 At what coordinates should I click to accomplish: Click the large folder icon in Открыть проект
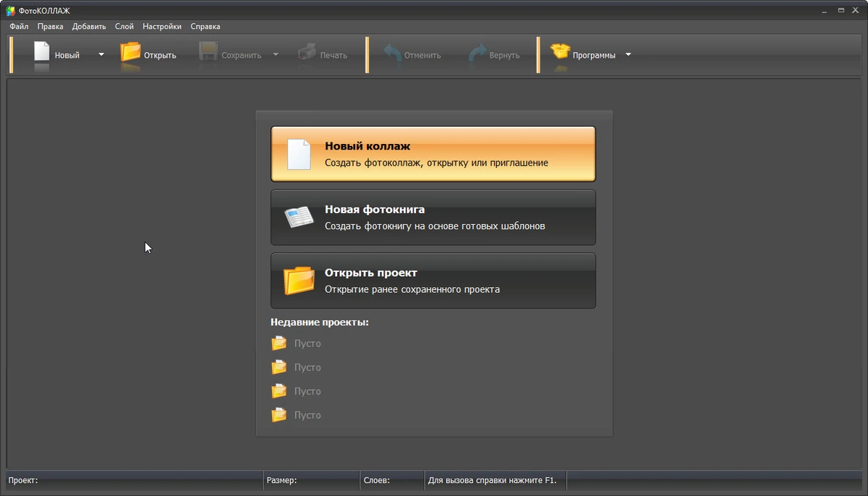click(299, 281)
